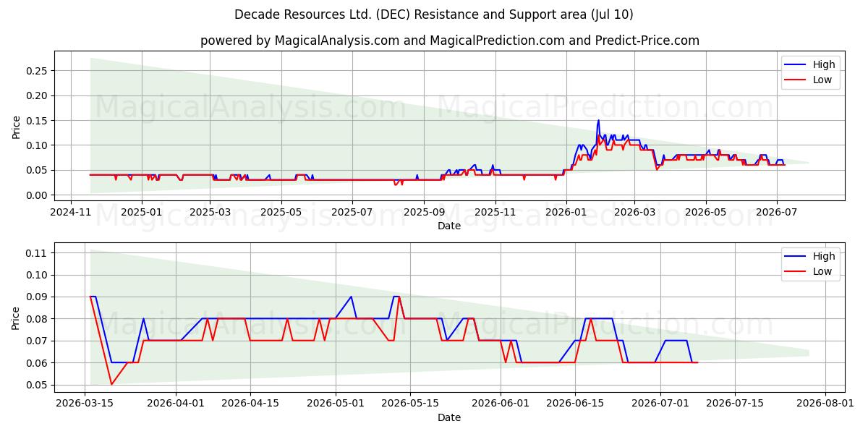The image size is (868, 434).
Task: Click the '2026-07-15' label in bottom chart
Action: pyautogui.click(x=735, y=404)
